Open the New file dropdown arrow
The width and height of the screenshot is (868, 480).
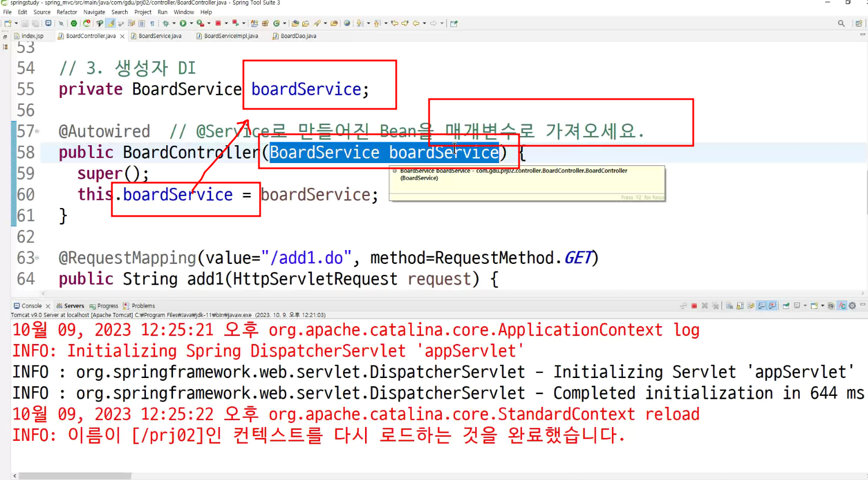(16, 24)
